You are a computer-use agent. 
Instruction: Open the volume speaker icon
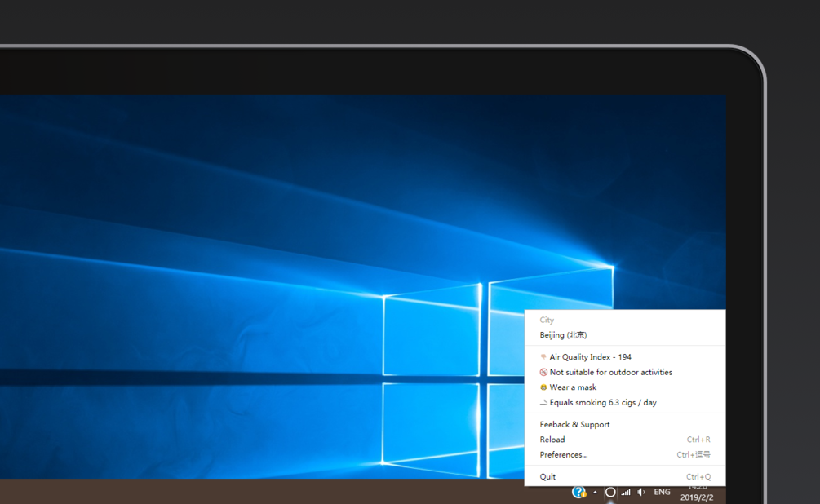click(641, 492)
